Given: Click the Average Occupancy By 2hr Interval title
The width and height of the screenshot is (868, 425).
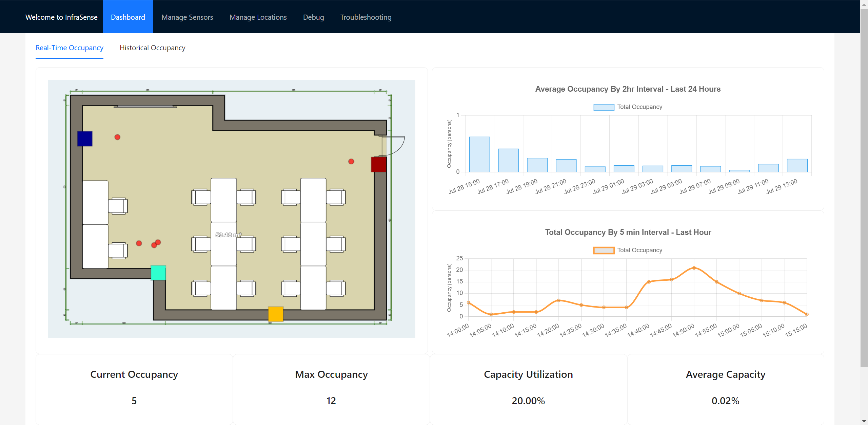Looking at the screenshot, I should tap(628, 89).
